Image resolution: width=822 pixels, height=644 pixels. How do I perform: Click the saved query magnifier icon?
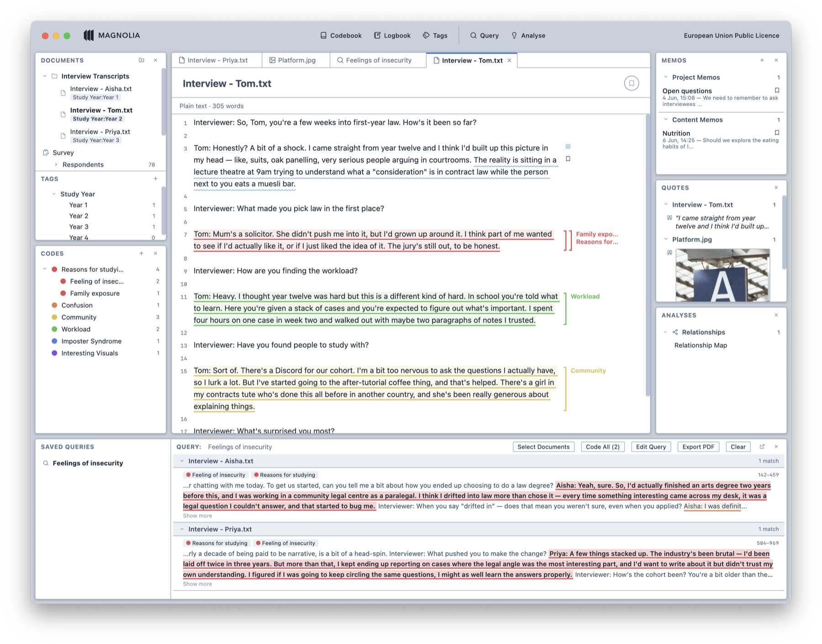coord(46,463)
